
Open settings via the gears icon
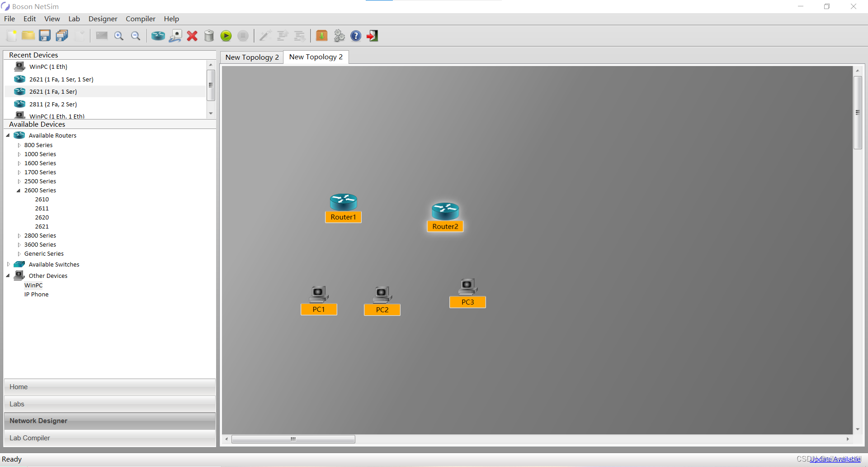click(x=339, y=36)
